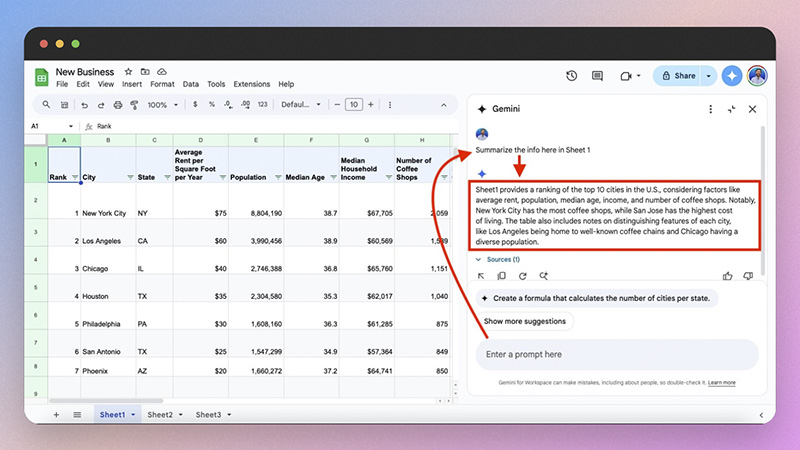Retry the Gemini response
This screenshot has height=450, width=800.
click(x=522, y=276)
